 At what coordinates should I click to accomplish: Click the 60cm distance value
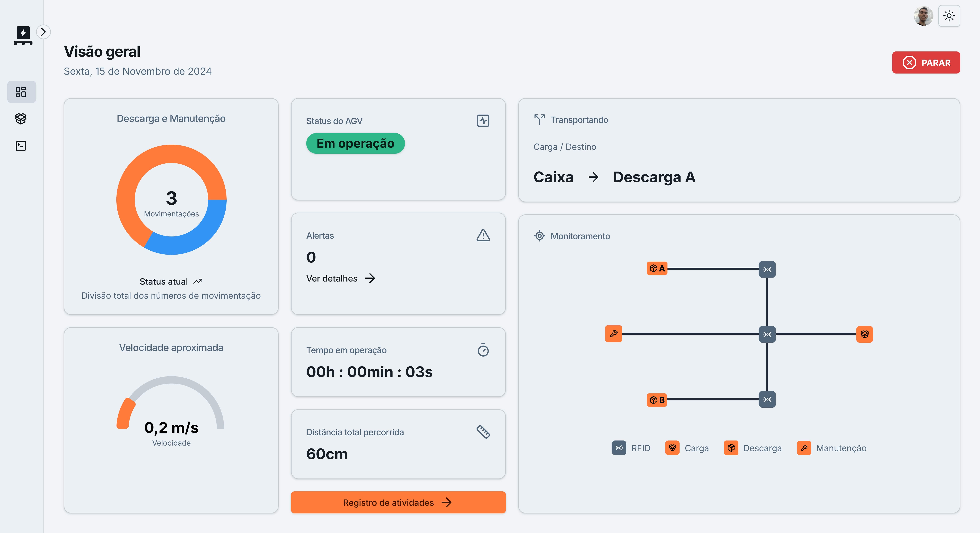click(327, 454)
